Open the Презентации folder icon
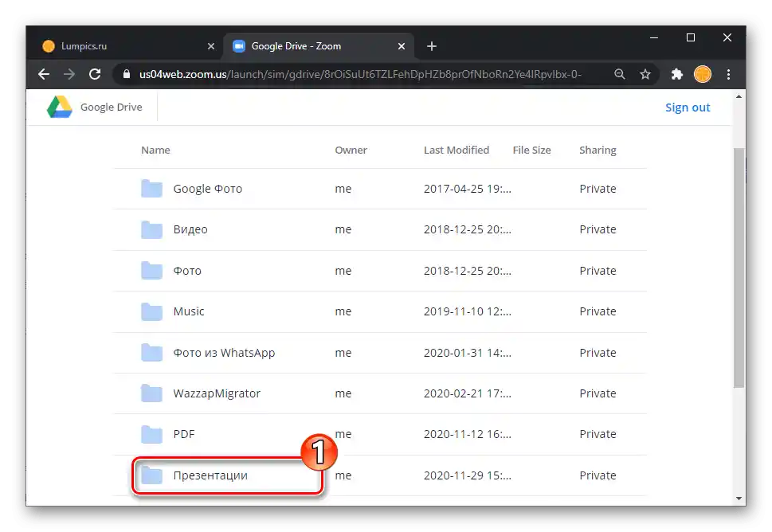 pos(151,475)
